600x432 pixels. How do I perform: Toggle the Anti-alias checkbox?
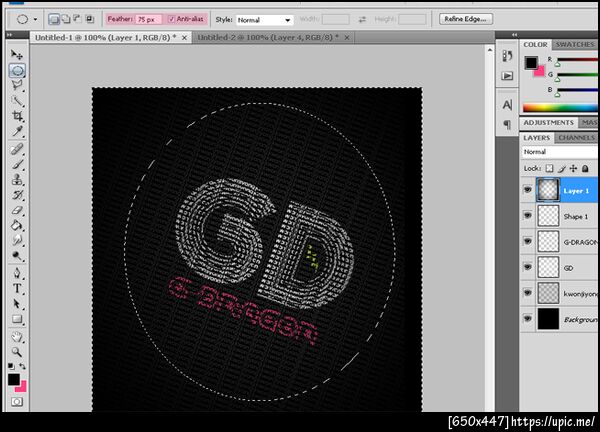tap(172, 19)
